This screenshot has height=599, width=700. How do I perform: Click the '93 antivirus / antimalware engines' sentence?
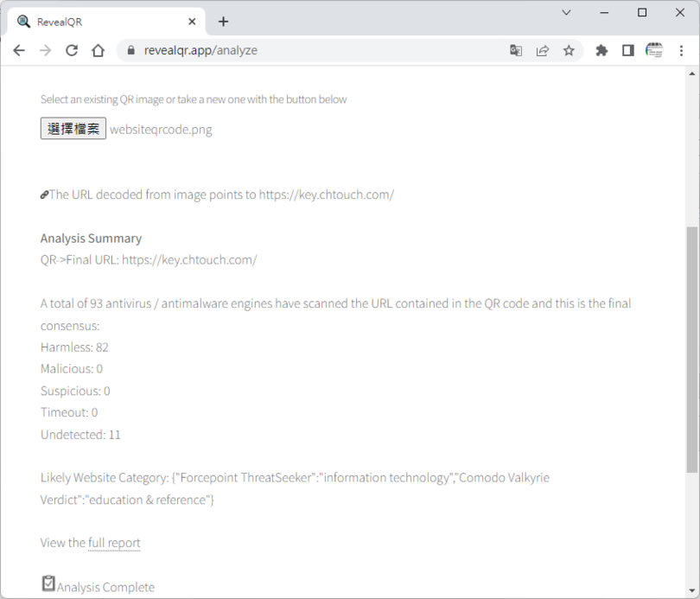tap(335, 315)
